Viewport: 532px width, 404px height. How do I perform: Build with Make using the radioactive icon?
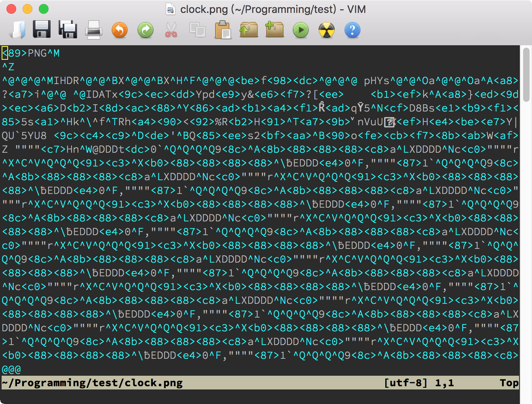(326, 30)
